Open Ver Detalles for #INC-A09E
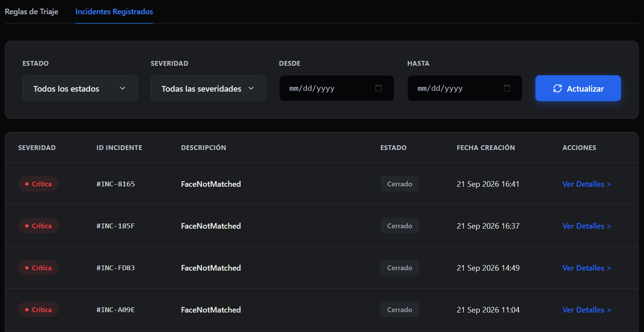The height and width of the screenshot is (332, 644). (586, 310)
